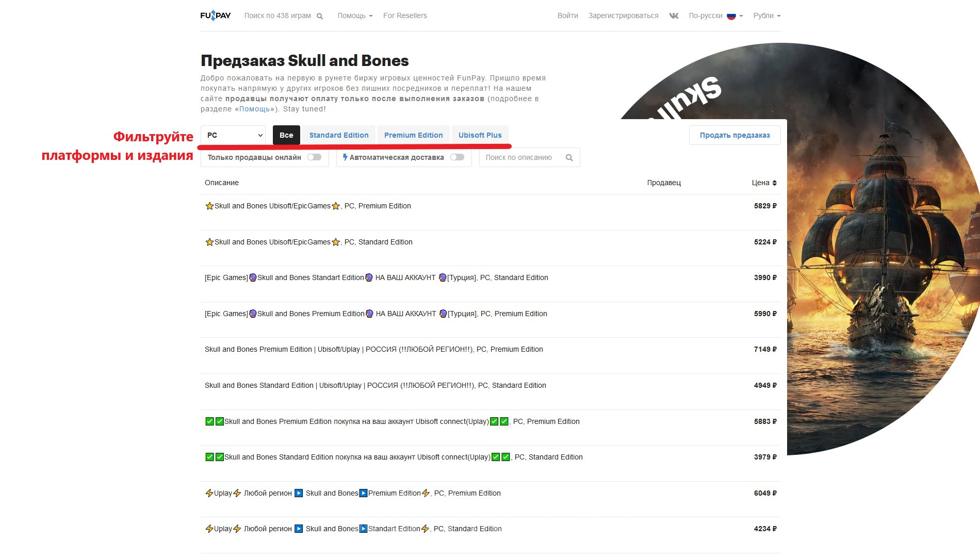Open the Войти login link
The height and width of the screenshot is (557, 980).
point(567,15)
